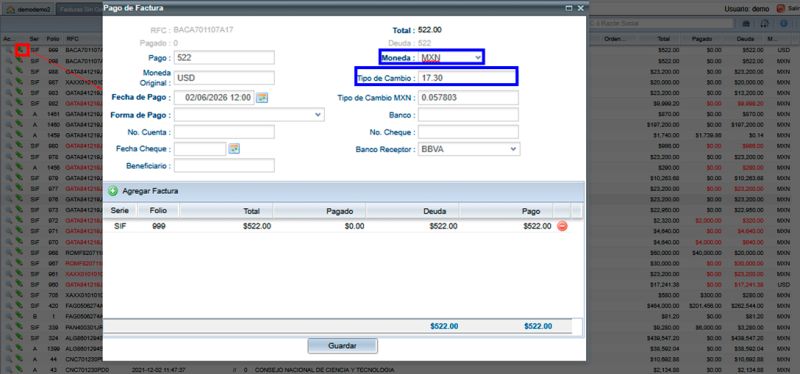Click the Fecha Cheque date field
This screenshot has height=374, width=800.
coord(200,149)
